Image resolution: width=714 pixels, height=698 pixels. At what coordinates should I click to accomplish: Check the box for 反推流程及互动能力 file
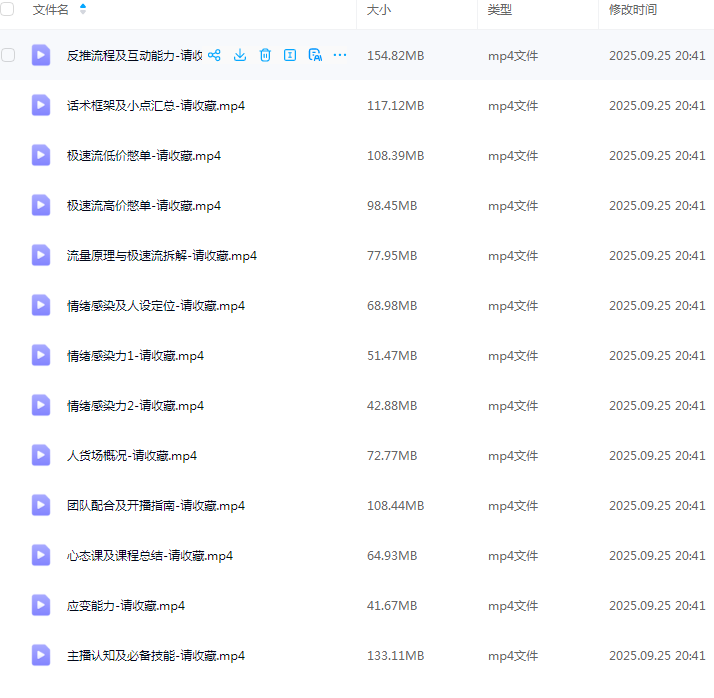pyautogui.click(x=8, y=55)
